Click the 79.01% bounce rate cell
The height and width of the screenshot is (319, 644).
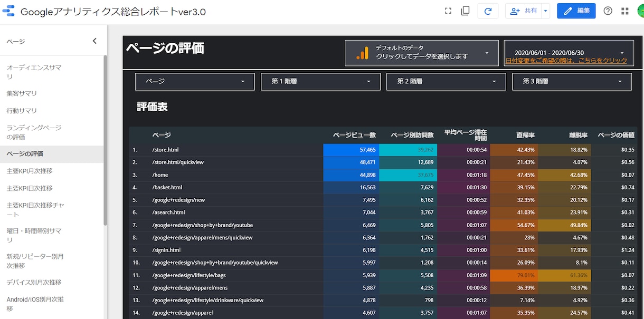pyautogui.click(x=514, y=275)
